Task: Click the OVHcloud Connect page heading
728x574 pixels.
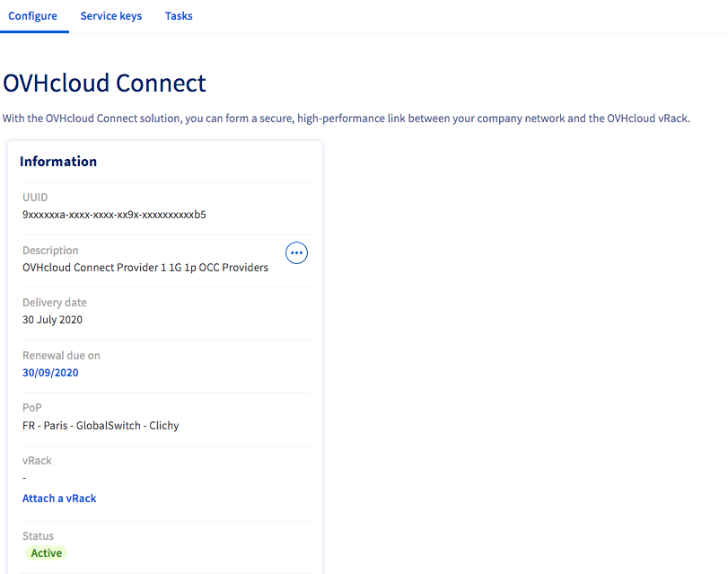Action: [x=104, y=84]
